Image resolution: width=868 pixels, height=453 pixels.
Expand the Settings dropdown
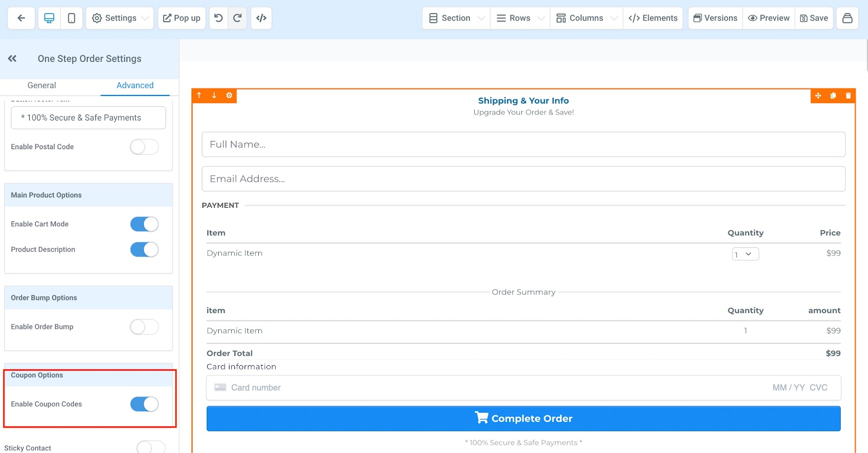coord(120,18)
